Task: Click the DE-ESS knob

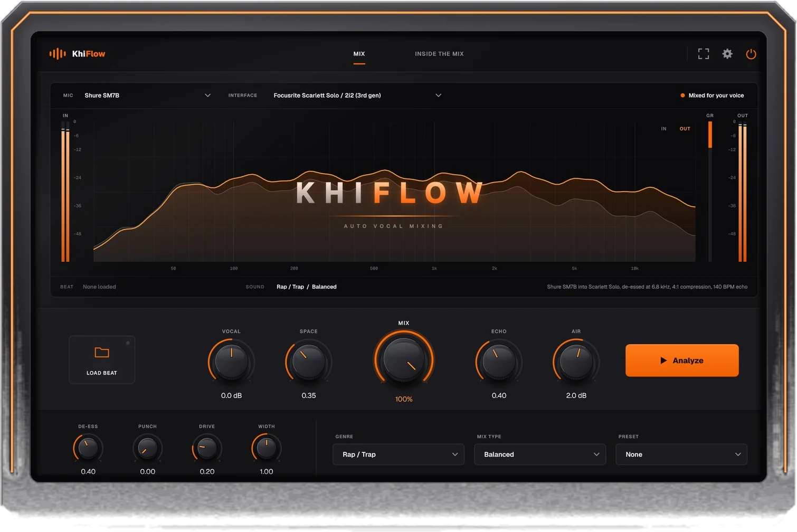Action: click(x=88, y=448)
